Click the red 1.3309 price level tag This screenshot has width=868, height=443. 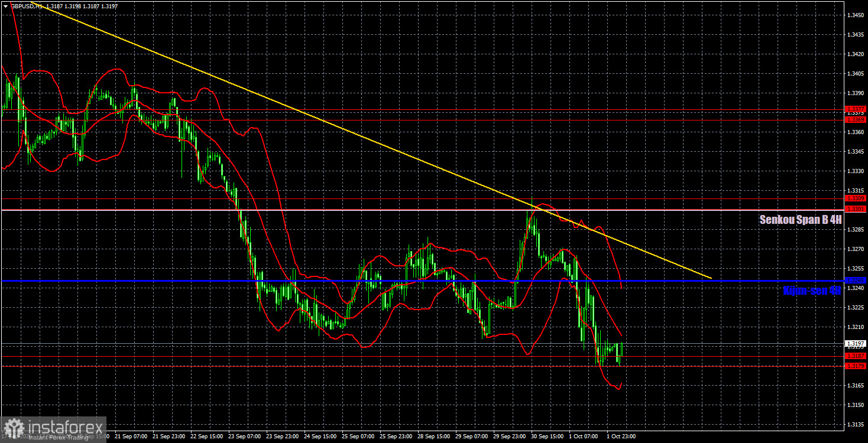coord(856,198)
